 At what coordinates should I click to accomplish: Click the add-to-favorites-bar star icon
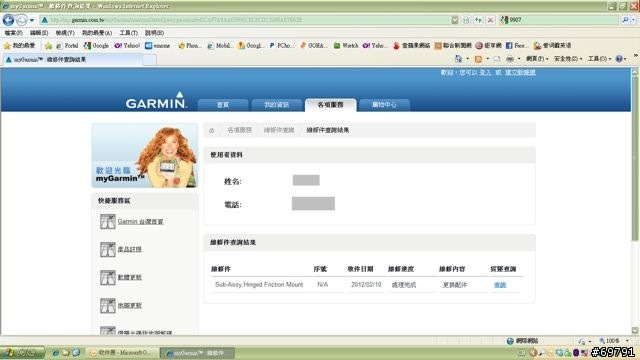49,46
